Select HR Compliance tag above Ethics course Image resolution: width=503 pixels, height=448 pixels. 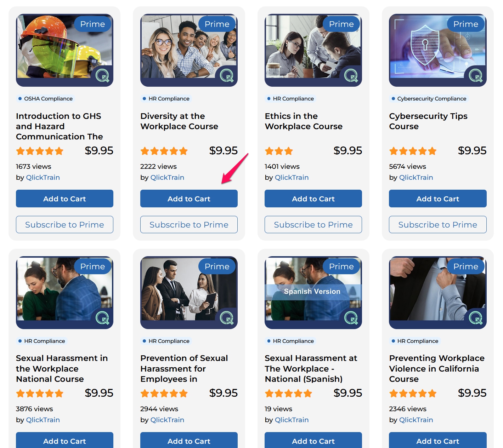coord(290,99)
